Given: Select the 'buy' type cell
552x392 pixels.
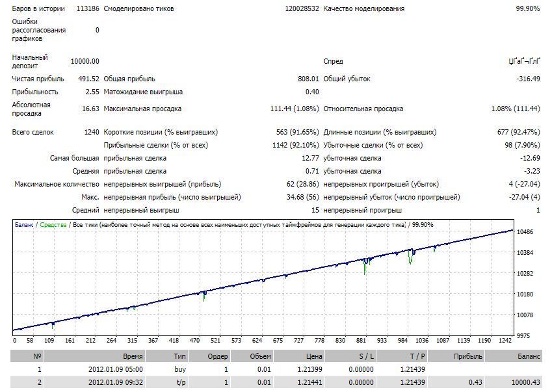Looking at the screenshot, I should [x=180, y=369].
